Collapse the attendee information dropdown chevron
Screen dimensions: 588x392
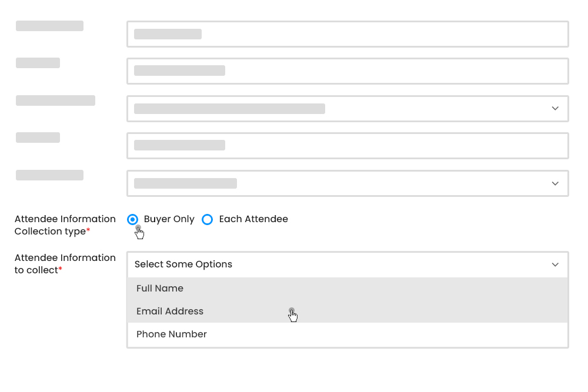(x=554, y=264)
